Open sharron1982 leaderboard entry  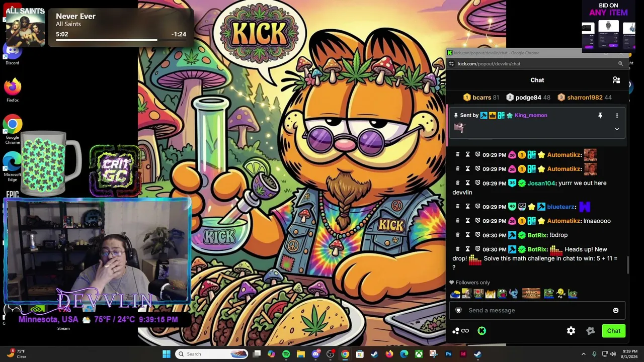point(585,98)
